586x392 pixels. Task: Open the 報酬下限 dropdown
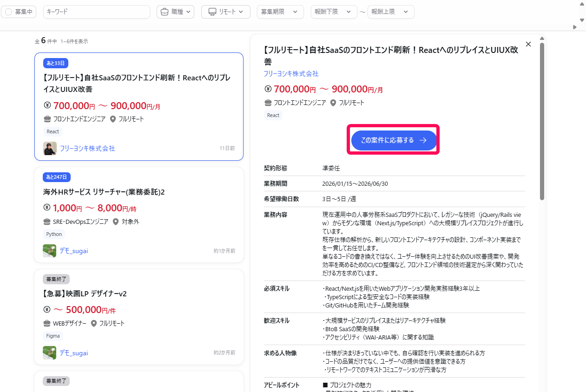(x=334, y=12)
